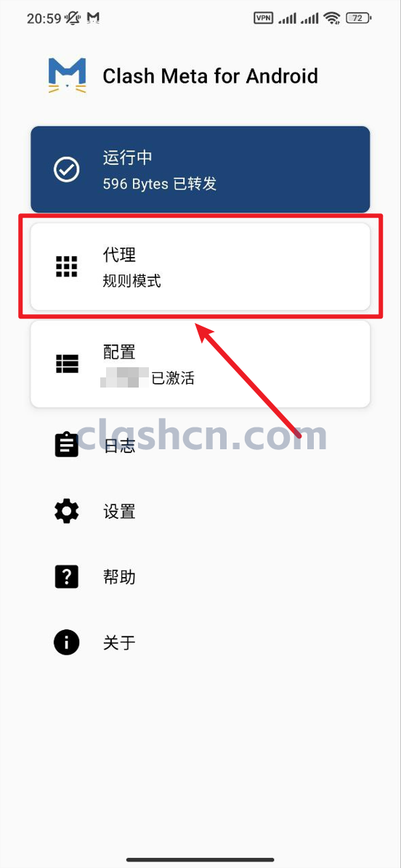Tap the proxy grid icon
This screenshot has width=401, height=868.
click(66, 267)
